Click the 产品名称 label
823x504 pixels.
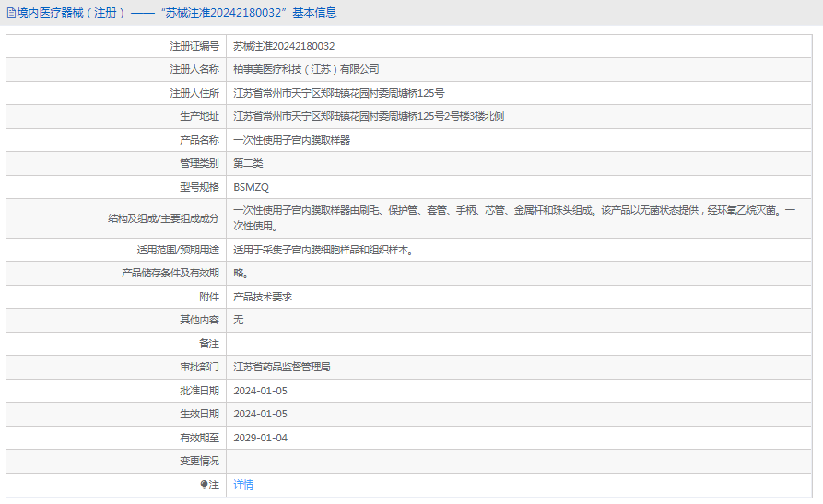[199, 140]
